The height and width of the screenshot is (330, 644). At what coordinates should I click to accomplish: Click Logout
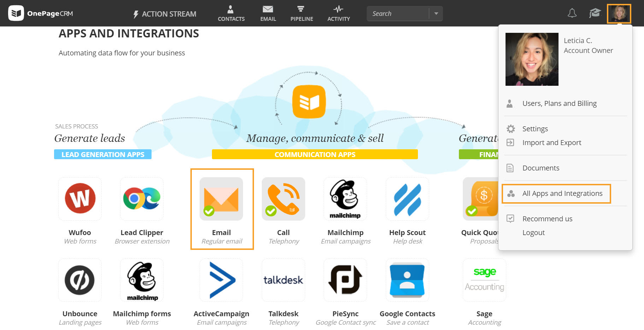pos(533,233)
